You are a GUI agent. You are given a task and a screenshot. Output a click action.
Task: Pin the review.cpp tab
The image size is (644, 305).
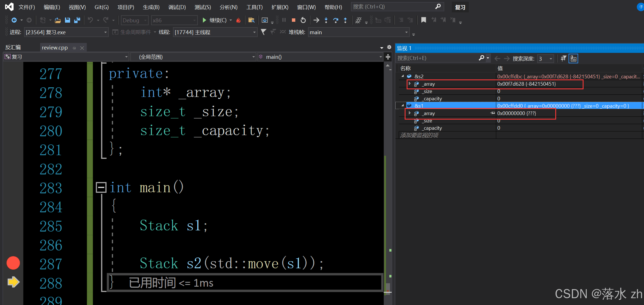pos(74,48)
